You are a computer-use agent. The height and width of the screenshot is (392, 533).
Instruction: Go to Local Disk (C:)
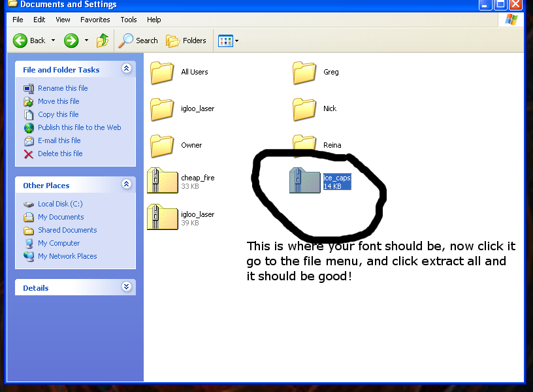coord(60,204)
